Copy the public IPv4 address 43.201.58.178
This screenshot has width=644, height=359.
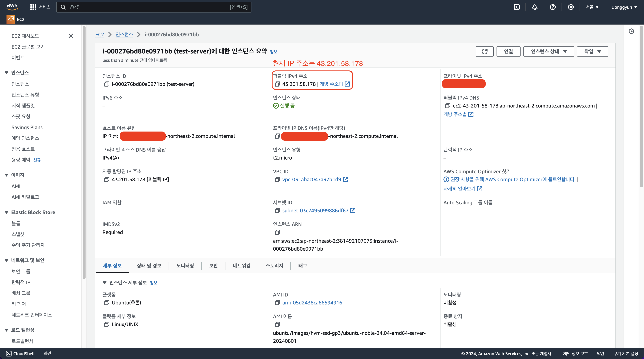277,84
